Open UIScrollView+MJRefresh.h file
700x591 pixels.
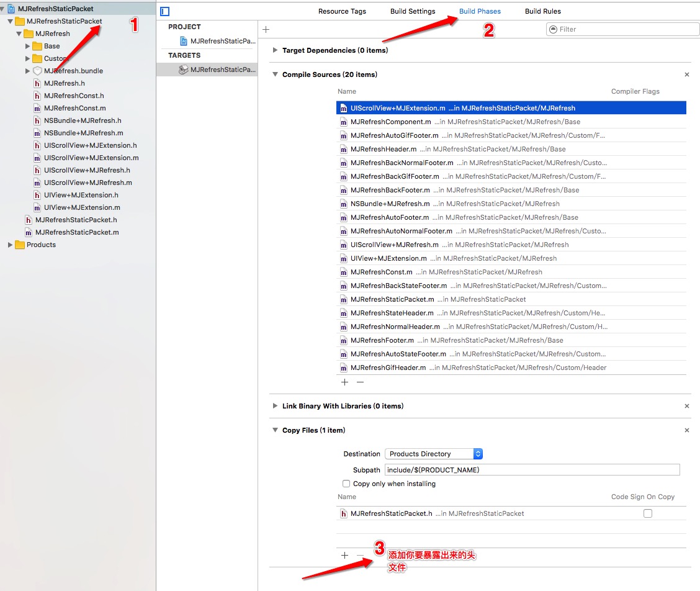(x=87, y=170)
